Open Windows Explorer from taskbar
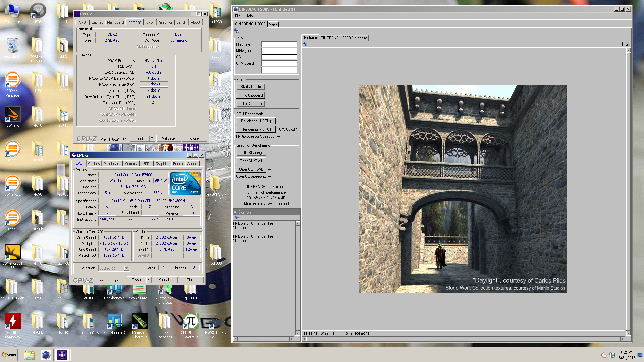The width and height of the screenshot is (644, 362). [29, 355]
